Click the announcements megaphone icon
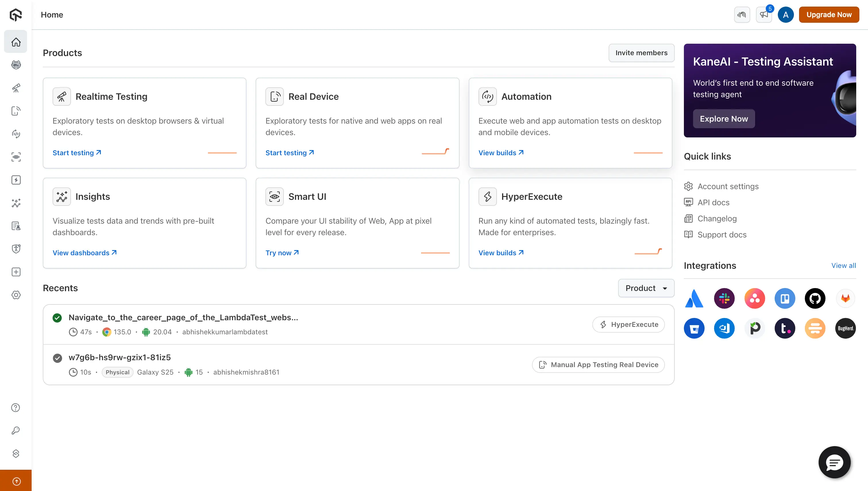This screenshot has height=491, width=868. (x=763, y=14)
